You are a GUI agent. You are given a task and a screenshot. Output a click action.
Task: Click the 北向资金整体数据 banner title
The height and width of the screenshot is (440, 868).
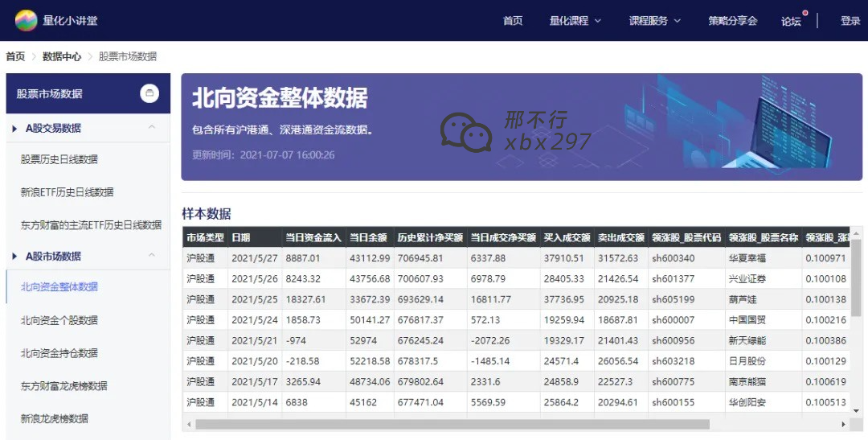pos(280,98)
